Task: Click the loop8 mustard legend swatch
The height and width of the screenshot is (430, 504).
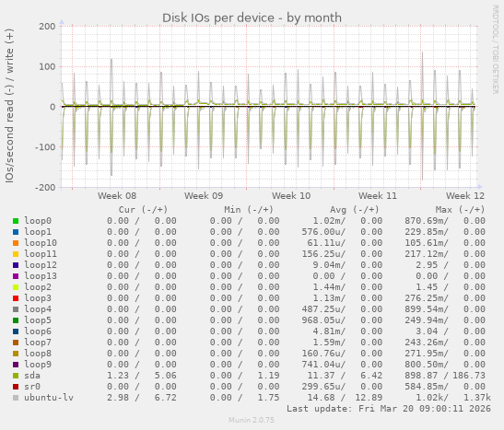Action: [16, 354]
